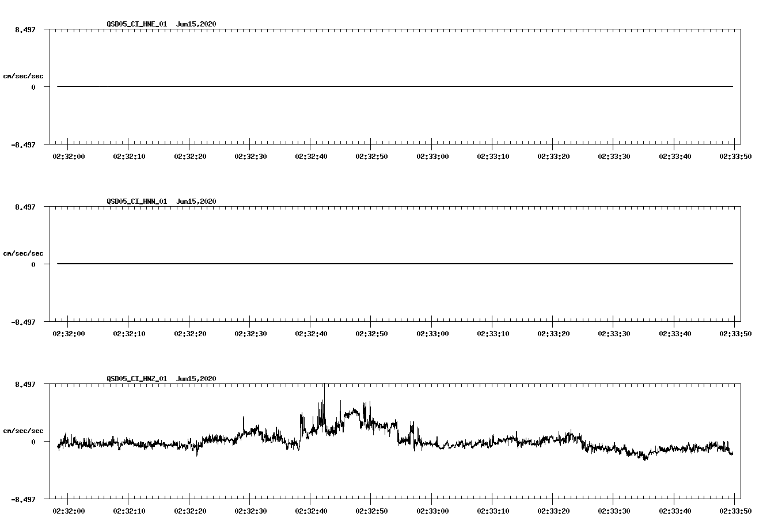The width and height of the screenshot is (782, 532).
Task: Click the 02:32:30 time label under HNZ chart
Action: pyautogui.click(x=250, y=511)
